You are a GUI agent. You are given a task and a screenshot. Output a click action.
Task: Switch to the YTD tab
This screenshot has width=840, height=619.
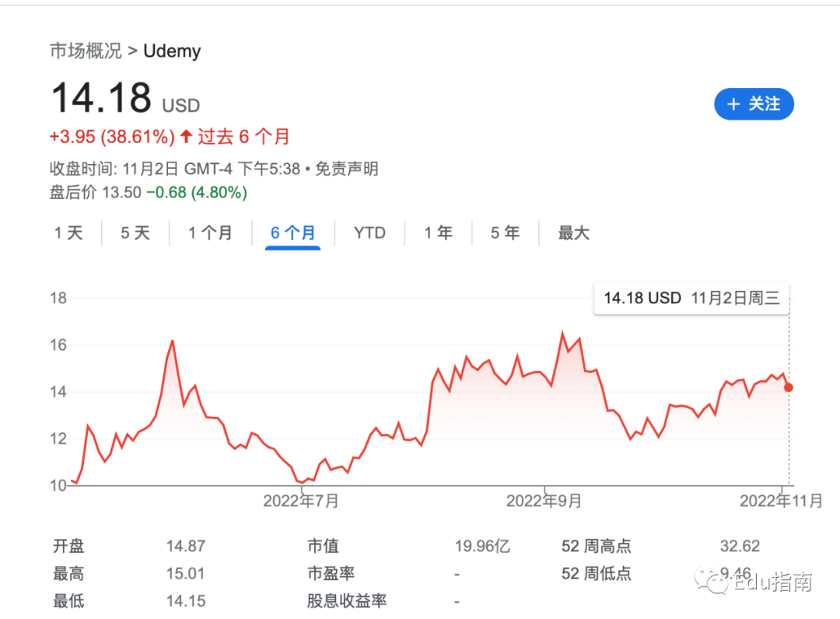tap(369, 233)
